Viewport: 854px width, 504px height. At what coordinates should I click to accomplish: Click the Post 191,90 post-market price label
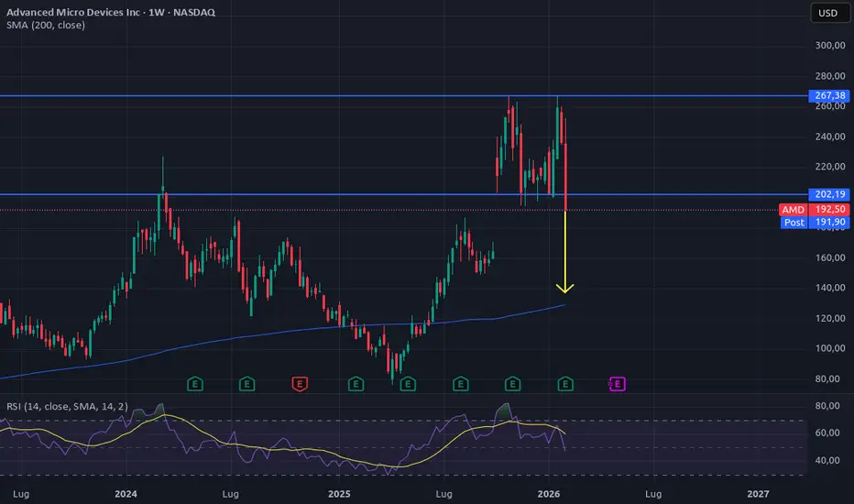[x=815, y=222]
